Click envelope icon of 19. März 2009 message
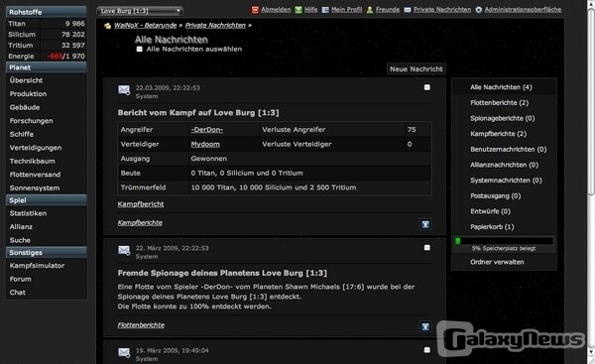The image size is (595, 364). (124, 353)
